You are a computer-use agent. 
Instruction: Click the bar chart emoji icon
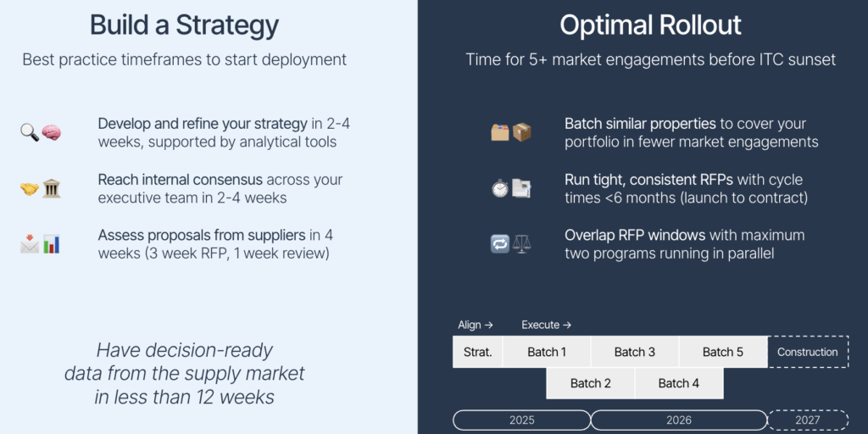pos(52,244)
